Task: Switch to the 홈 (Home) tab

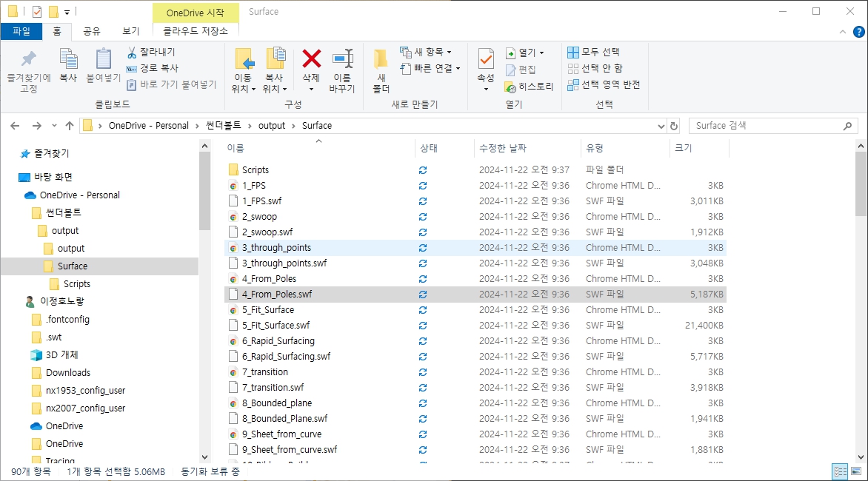Action: tap(57, 32)
